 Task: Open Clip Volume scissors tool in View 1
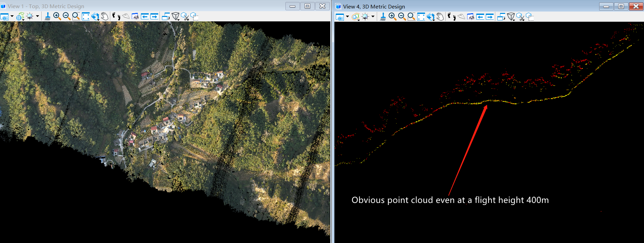click(185, 16)
